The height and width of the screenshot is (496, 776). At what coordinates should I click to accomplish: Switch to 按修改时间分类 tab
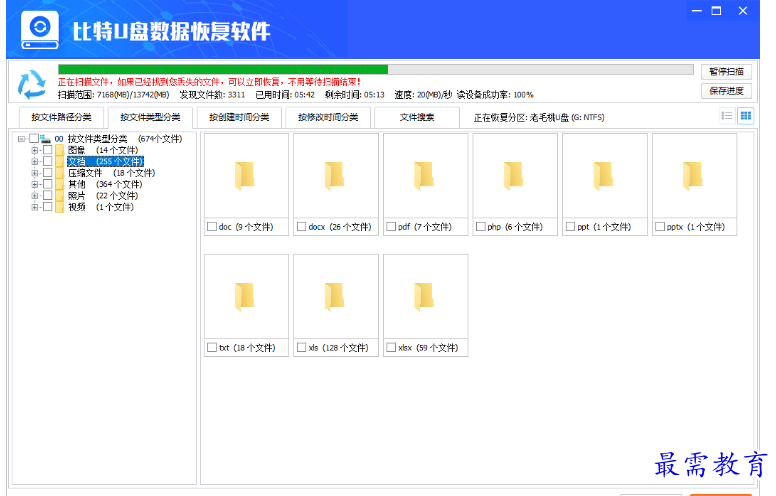pos(328,117)
